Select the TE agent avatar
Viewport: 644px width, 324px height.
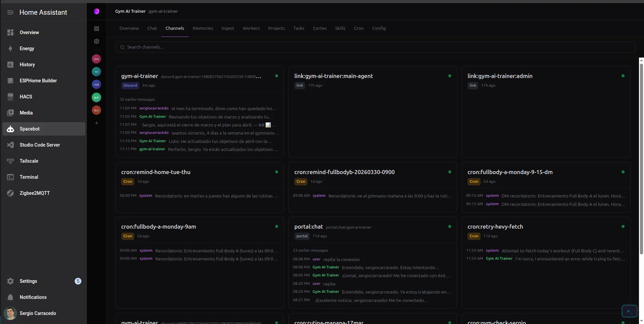96,72
